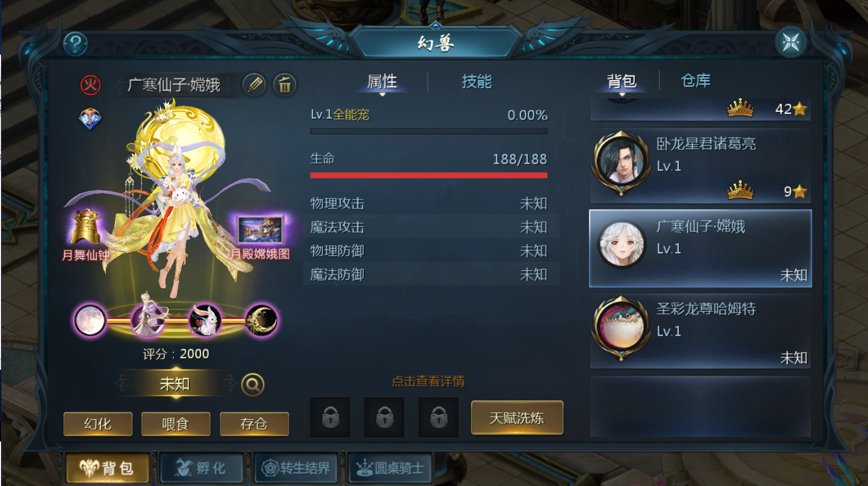The image size is (868, 486).
Task: Click the first locked talent slot
Action: point(330,417)
